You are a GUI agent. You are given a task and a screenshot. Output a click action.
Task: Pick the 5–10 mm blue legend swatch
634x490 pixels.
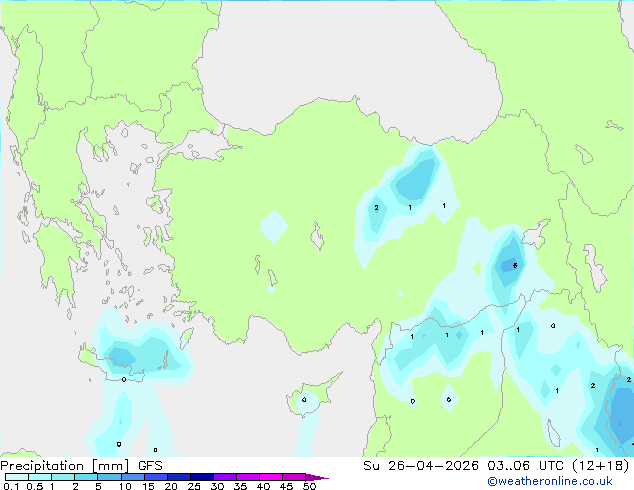[109, 477]
